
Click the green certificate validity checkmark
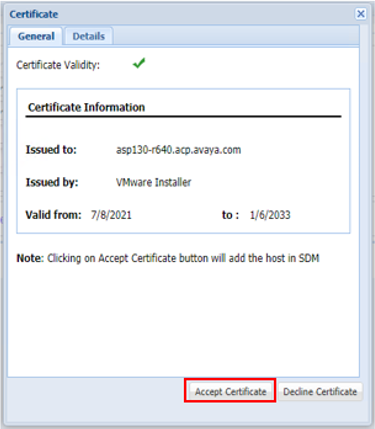click(139, 63)
